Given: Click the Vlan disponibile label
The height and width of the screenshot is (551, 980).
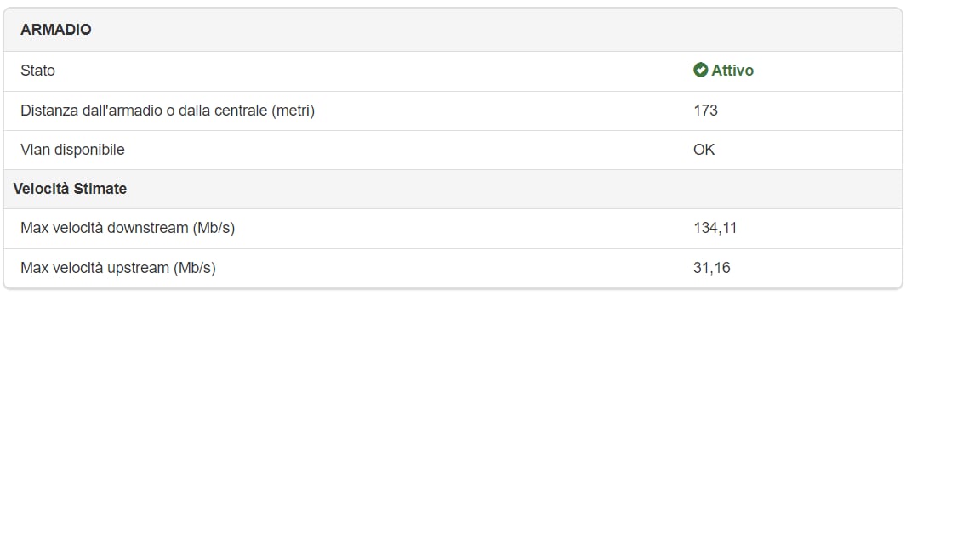Looking at the screenshot, I should 72,150.
